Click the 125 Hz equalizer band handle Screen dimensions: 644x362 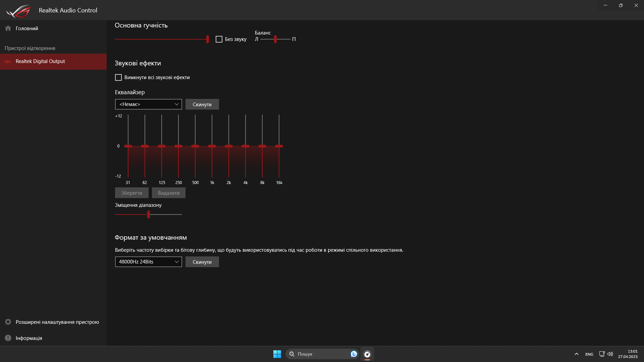click(162, 146)
